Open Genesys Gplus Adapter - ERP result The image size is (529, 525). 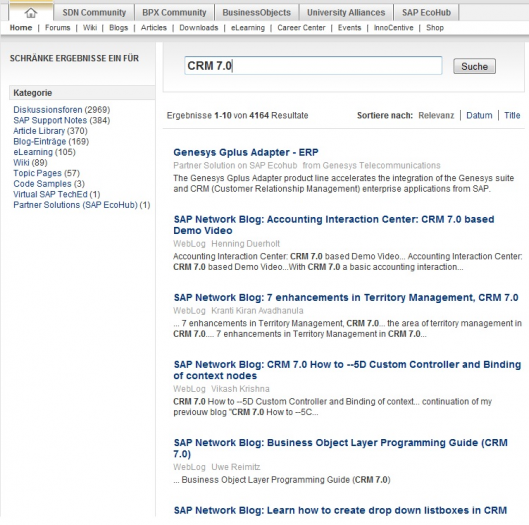pyautogui.click(x=246, y=152)
